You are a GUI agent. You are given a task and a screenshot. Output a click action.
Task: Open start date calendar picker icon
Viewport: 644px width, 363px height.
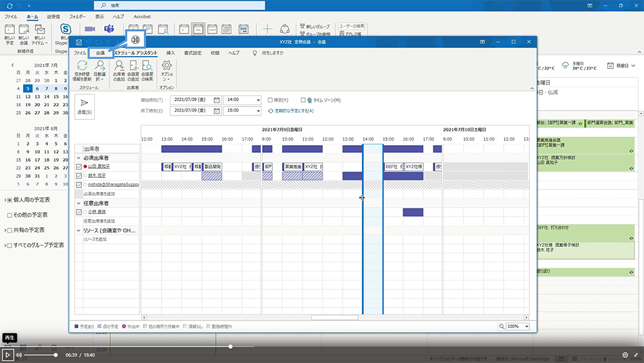point(216,100)
